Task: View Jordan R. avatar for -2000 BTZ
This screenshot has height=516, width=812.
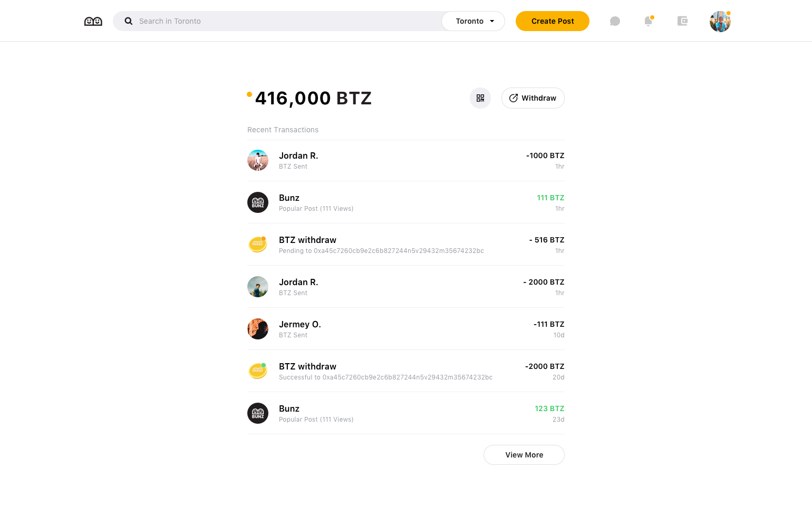Action: [258, 287]
